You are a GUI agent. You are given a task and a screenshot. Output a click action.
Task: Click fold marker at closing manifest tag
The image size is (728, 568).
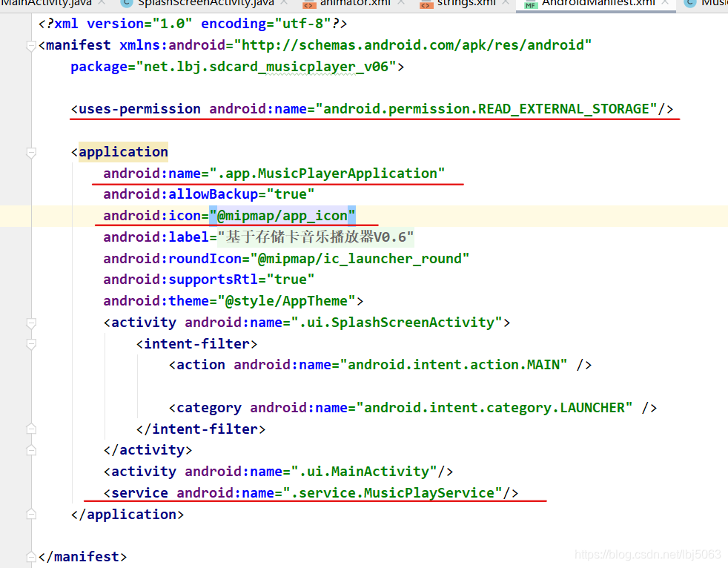pyautogui.click(x=31, y=556)
